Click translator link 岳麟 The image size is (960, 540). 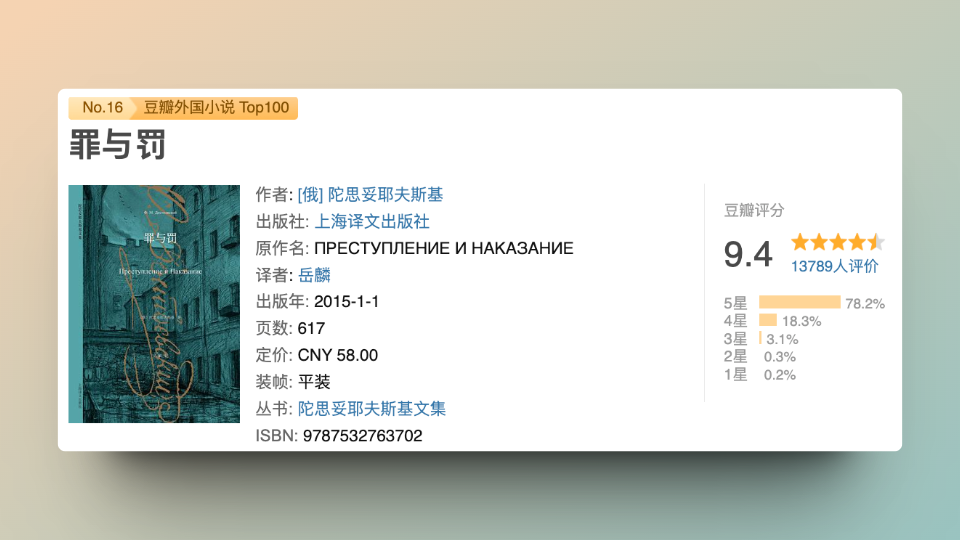pos(314,275)
